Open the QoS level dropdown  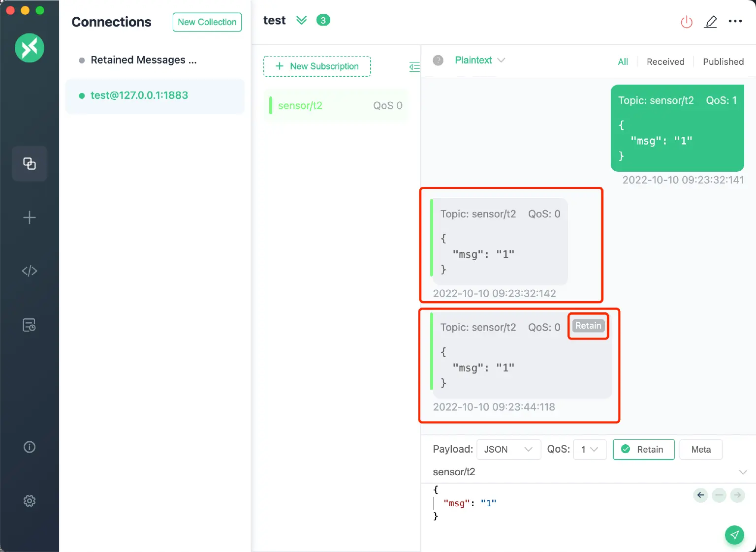point(589,449)
